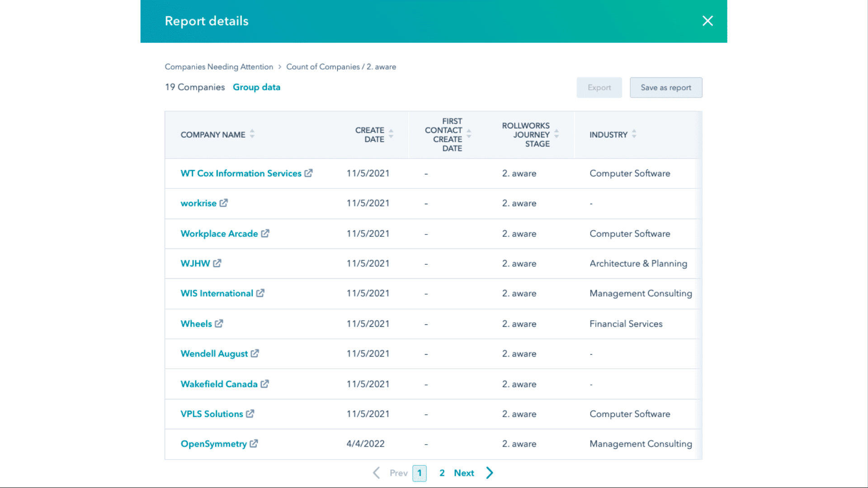Viewport: 868px width, 488px height.
Task: Click Computer Software in VPLS Solutions row
Action: [x=630, y=413]
